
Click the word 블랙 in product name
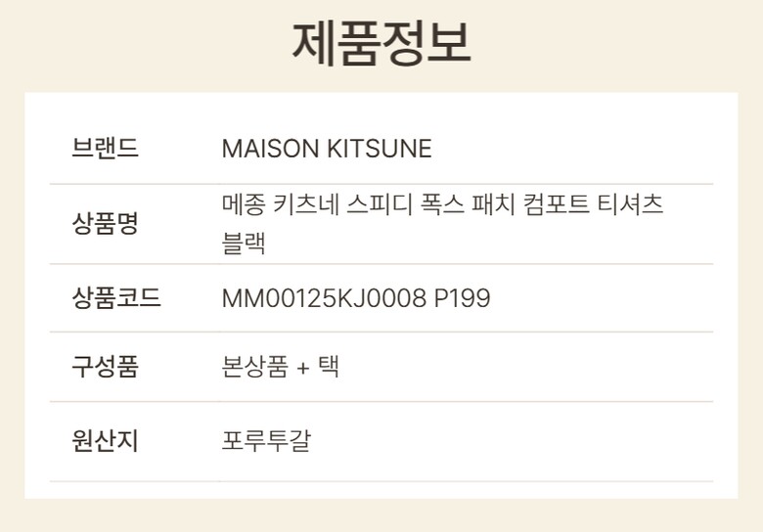tap(244, 242)
